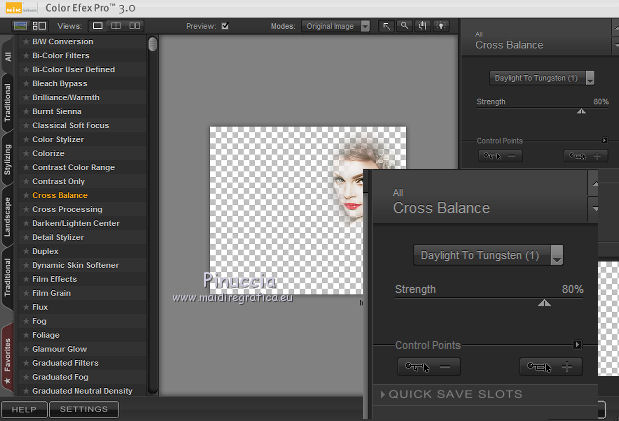Click the star beside Bleach Bypass
Image resolution: width=619 pixels, height=421 pixels.
pos(26,84)
